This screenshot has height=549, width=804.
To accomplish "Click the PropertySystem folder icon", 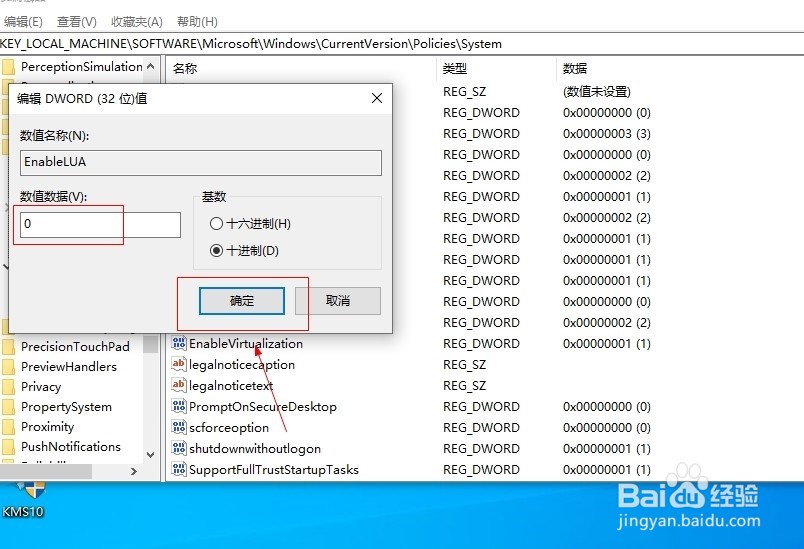I will [x=8, y=407].
